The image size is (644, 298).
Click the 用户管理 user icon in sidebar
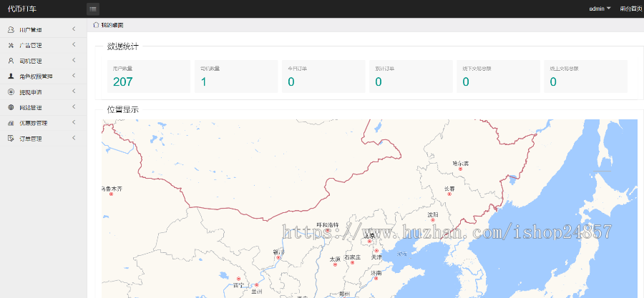coord(11,29)
